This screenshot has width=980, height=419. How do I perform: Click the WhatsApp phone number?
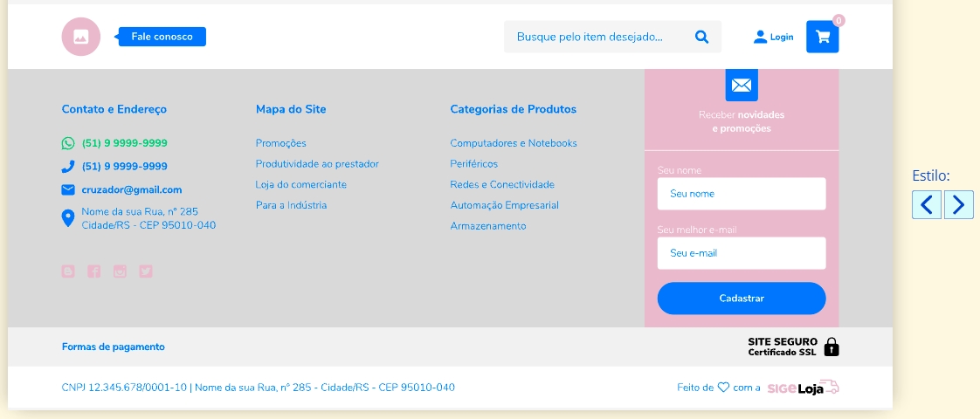pyautogui.click(x=124, y=143)
